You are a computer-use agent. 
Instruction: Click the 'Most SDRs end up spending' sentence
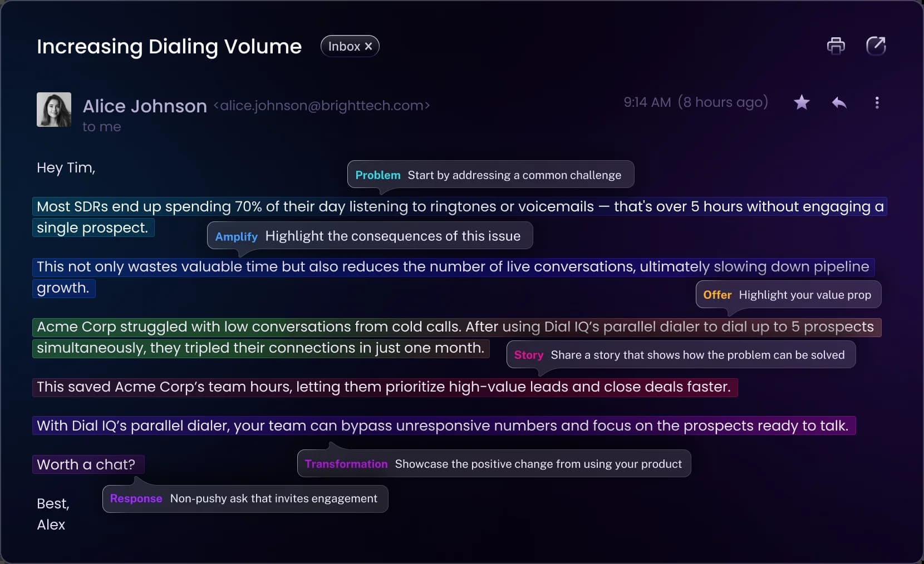(460, 206)
